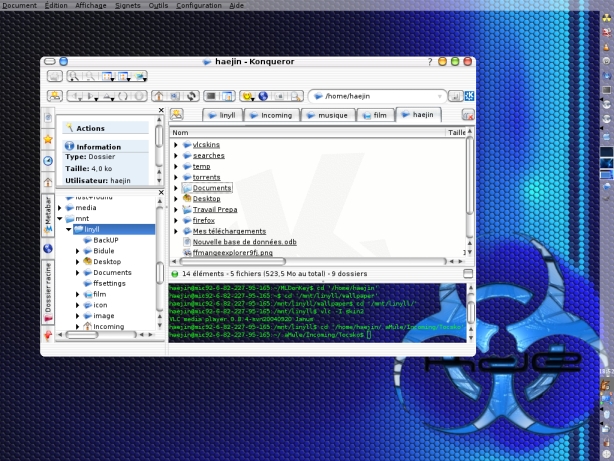
Task: Open Nouvelle base de données.odb file
Action: point(245,242)
